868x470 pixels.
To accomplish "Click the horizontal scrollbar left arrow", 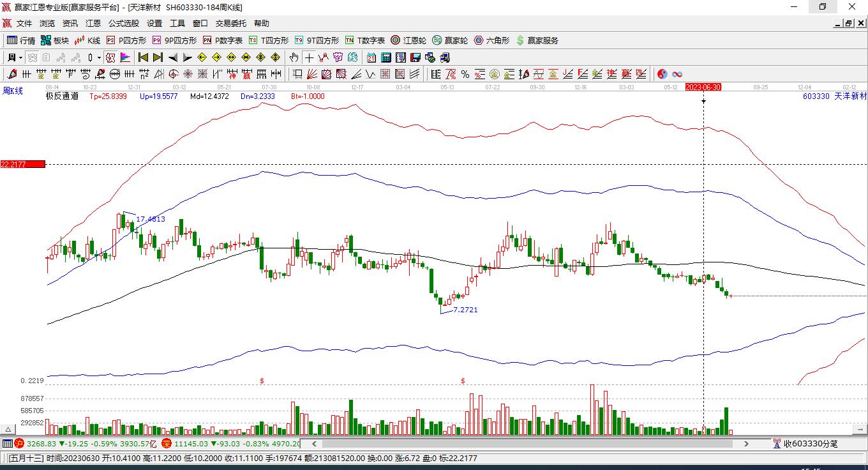I will (x=313, y=443).
